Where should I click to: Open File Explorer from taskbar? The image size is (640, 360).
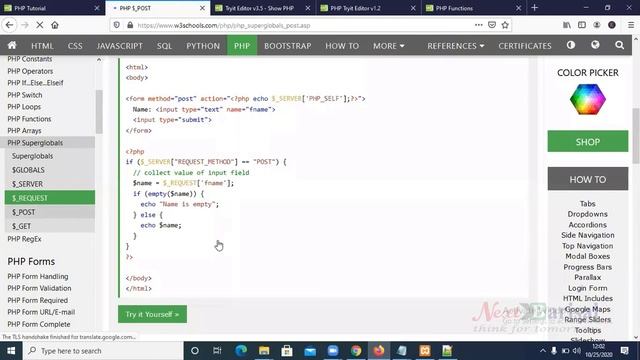pyautogui.click(x=264, y=351)
